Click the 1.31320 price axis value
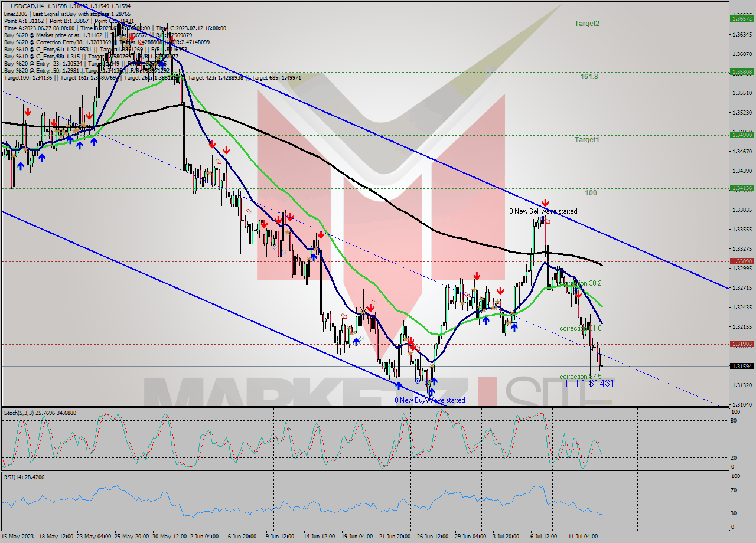This screenshot has height=543, width=756. 742,385
